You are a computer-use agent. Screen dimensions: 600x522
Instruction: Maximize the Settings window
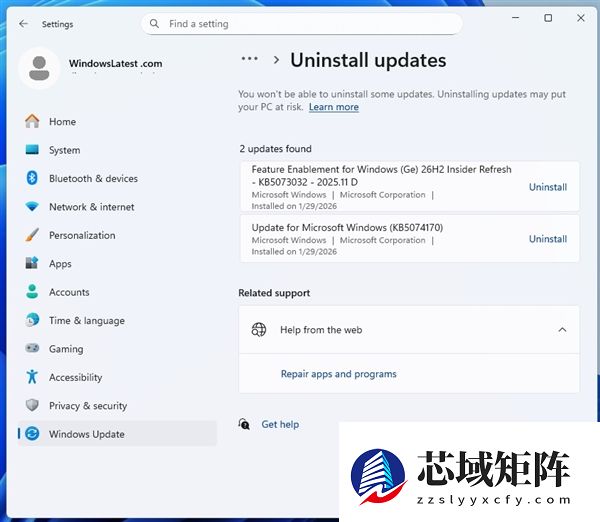click(x=548, y=18)
